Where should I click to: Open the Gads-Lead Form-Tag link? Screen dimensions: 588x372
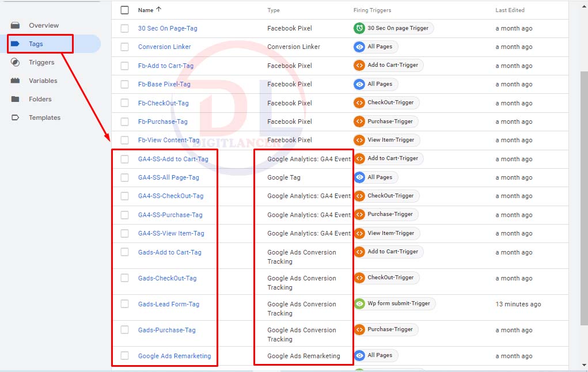169,304
